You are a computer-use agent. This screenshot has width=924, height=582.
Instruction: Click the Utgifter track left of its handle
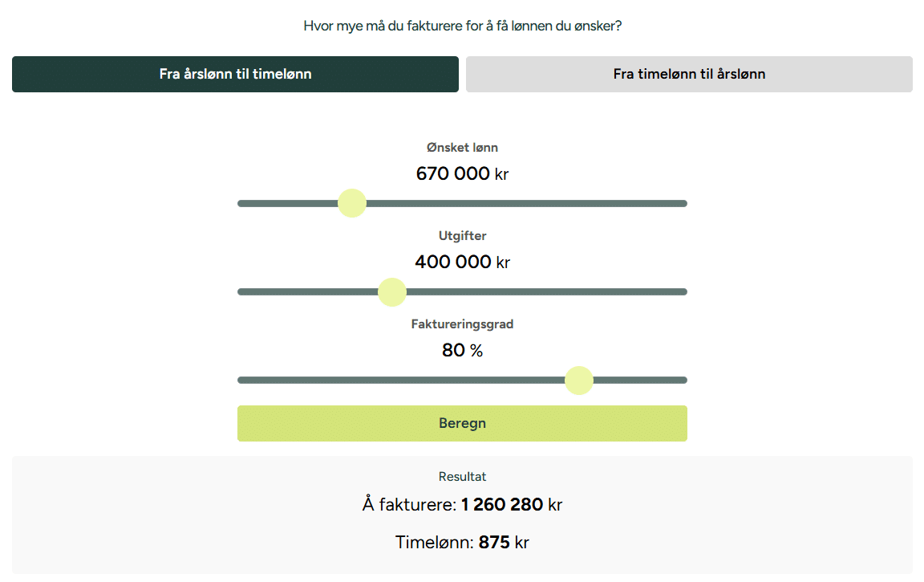tap(308, 292)
